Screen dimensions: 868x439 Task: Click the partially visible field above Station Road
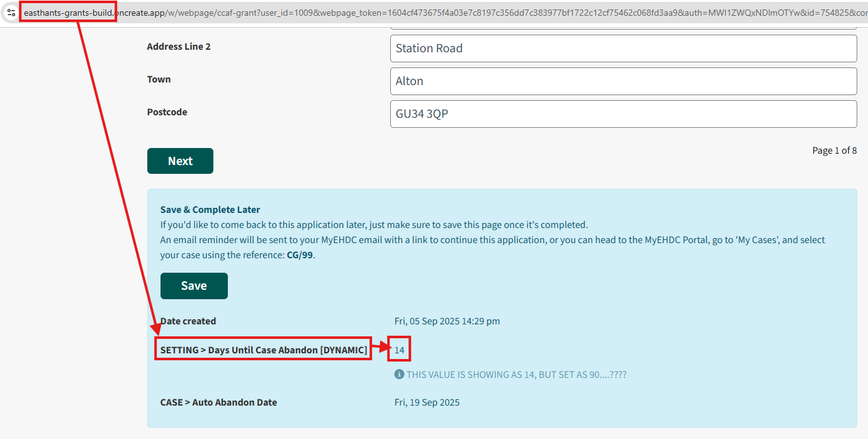623,28
